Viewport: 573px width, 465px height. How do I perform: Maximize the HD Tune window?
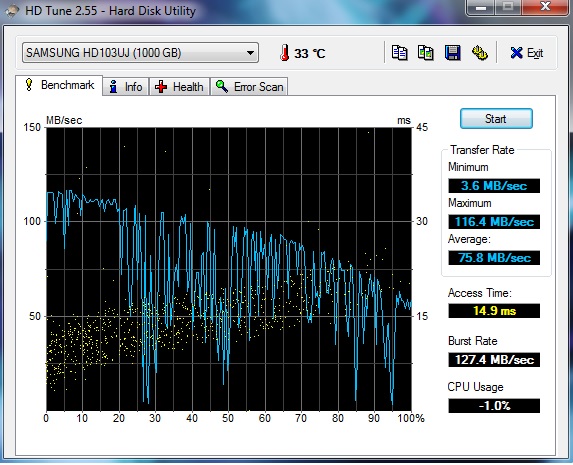(x=508, y=7)
